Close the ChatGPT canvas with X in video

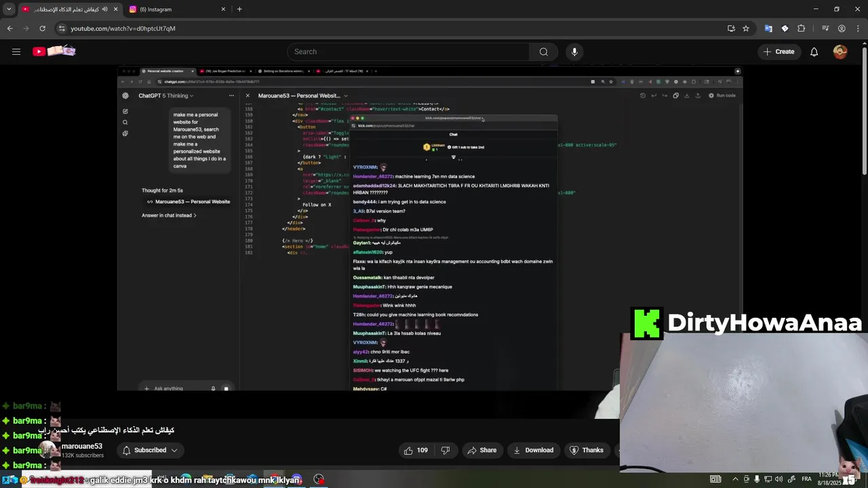(x=248, y=96)
